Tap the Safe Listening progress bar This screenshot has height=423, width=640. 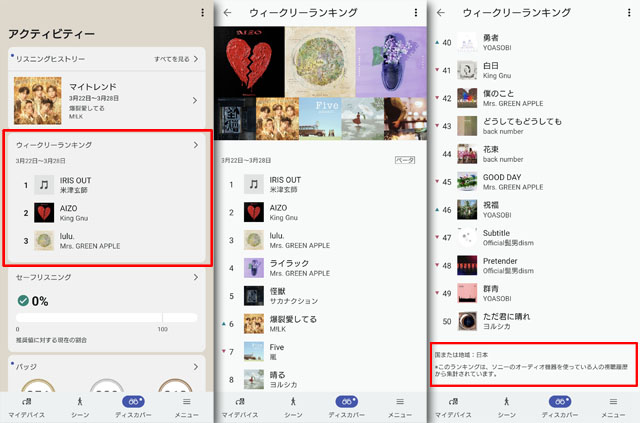[x=106, y=318]
